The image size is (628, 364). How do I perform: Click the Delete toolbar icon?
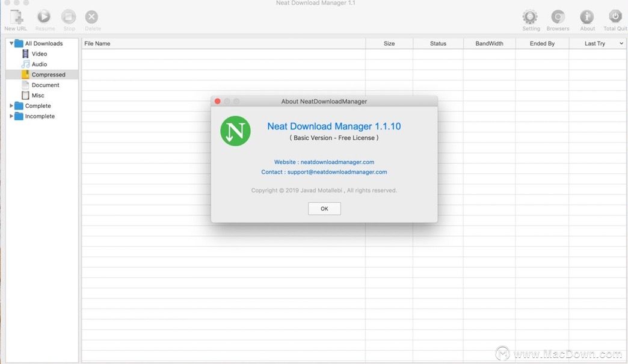(x=91, y=17)
